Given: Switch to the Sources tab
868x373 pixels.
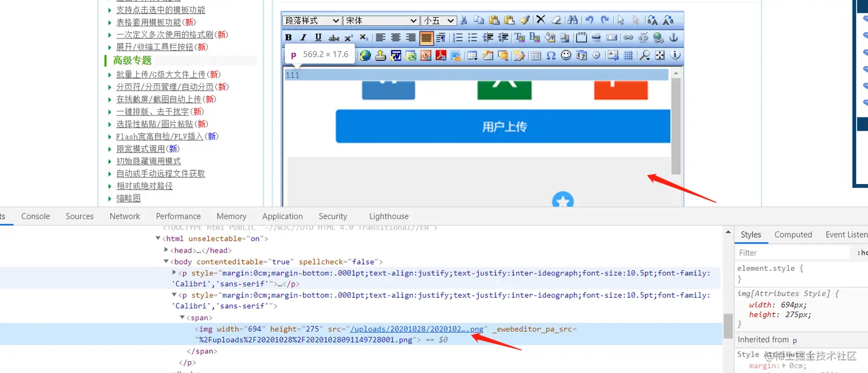Looking at the screenshot, I should click(80, 216).
